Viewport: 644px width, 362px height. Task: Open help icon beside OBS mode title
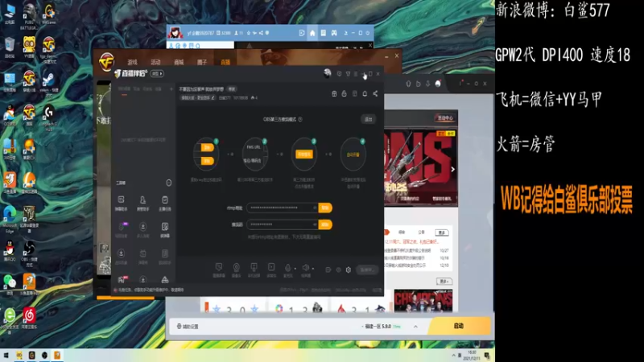point(300,119)
